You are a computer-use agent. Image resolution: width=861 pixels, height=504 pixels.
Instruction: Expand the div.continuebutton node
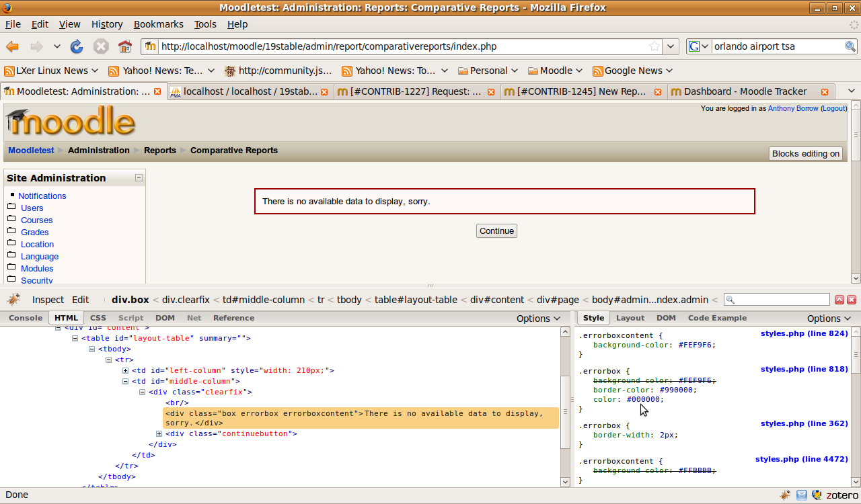[159, 434]
